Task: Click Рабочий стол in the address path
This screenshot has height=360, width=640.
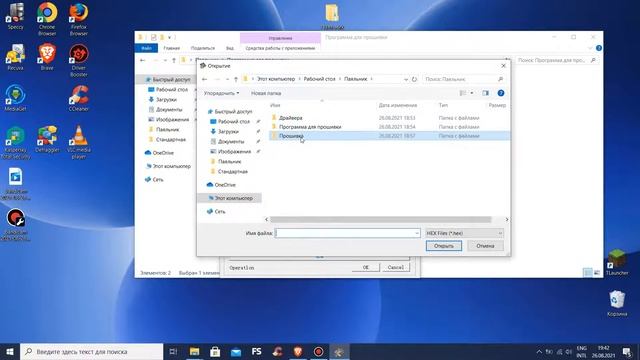Action: pos(319,79)
